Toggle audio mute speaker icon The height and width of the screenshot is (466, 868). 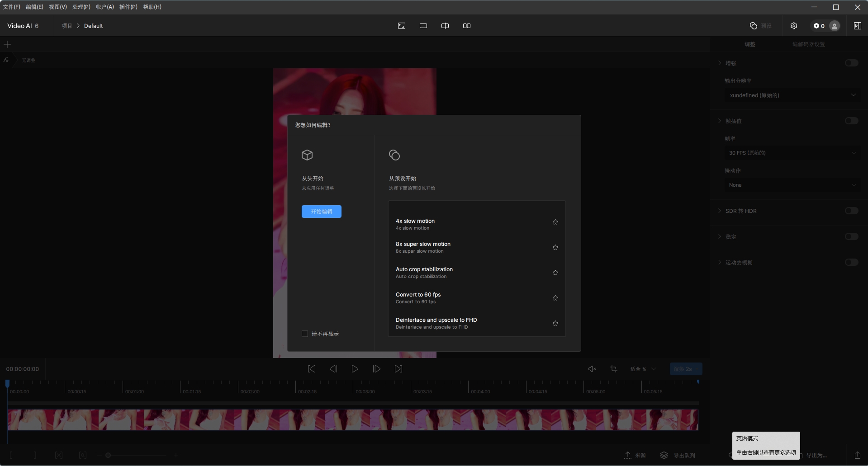(592, 369)
